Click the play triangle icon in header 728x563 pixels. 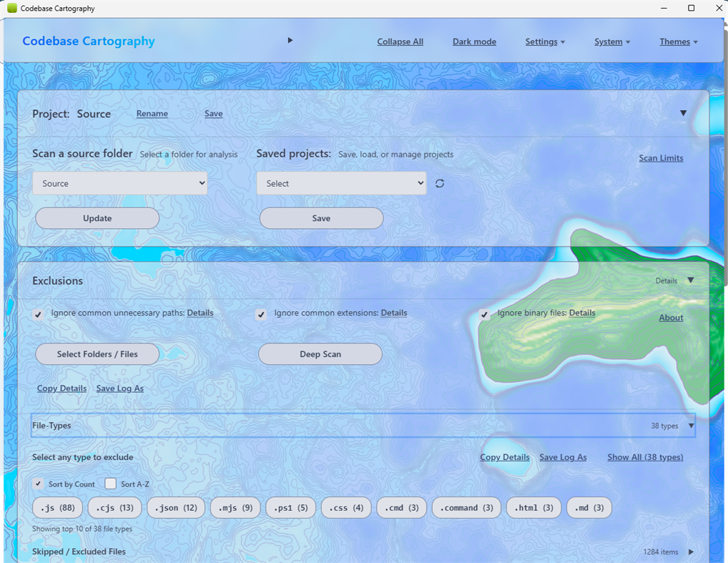[290, 40]
